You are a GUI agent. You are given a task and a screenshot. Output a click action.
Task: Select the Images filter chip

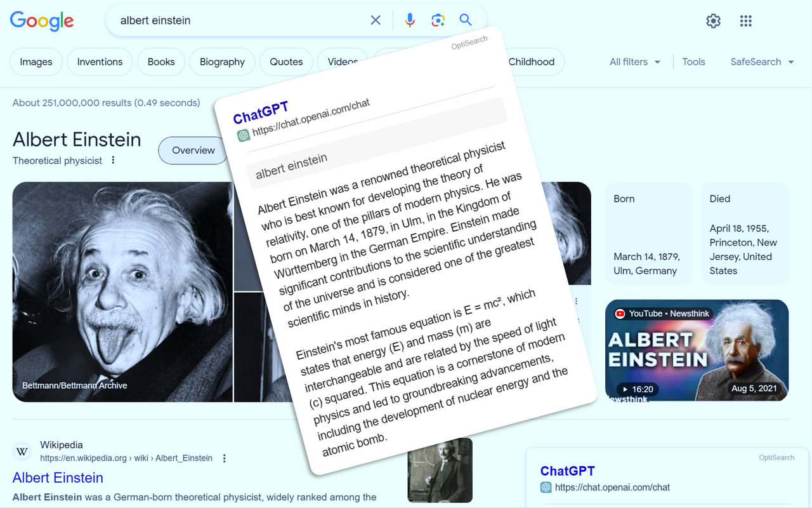pyautogui.click(x=36, y=62)
